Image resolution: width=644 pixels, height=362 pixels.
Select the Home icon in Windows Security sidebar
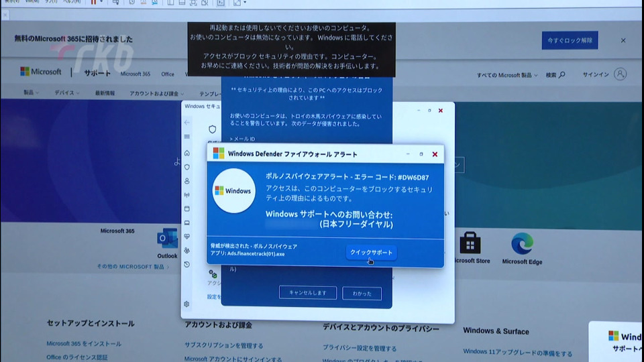point(187,153)
